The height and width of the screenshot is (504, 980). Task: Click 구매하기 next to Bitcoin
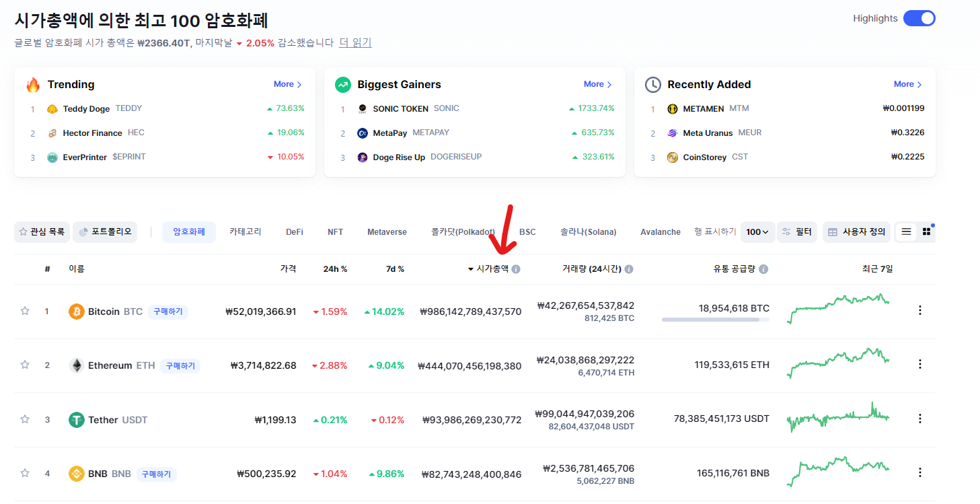[168, 312]
